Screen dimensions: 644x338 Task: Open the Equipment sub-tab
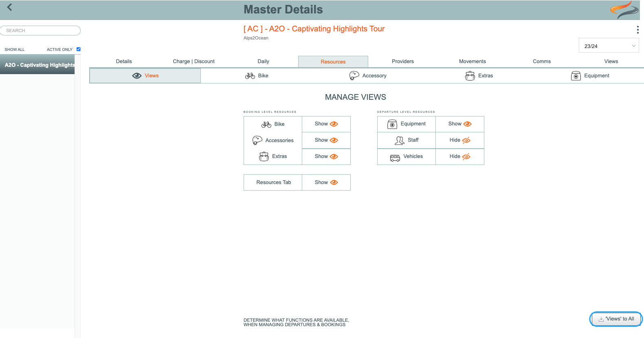590,76
